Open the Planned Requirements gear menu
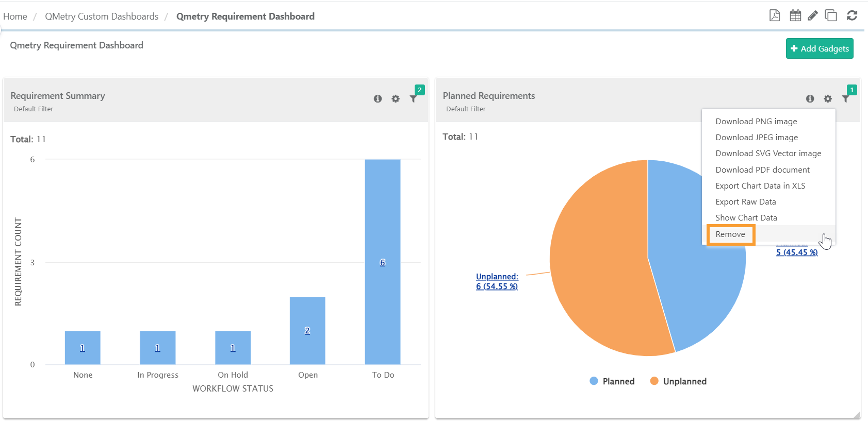The height and width of the screenshot is (424, 868). (x=828, y=98)
